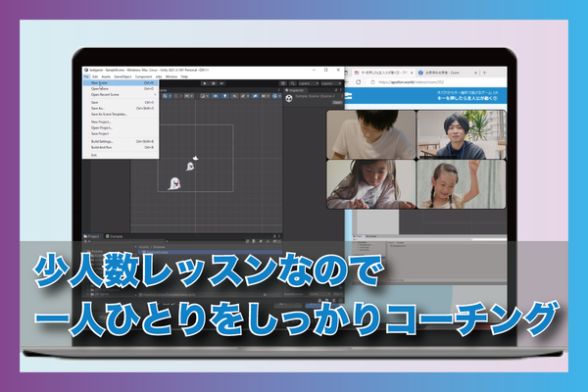Select video tile of instructor in dark hoodie
The width and height of the screenshot is (588, 392).
tap(462, 134)
